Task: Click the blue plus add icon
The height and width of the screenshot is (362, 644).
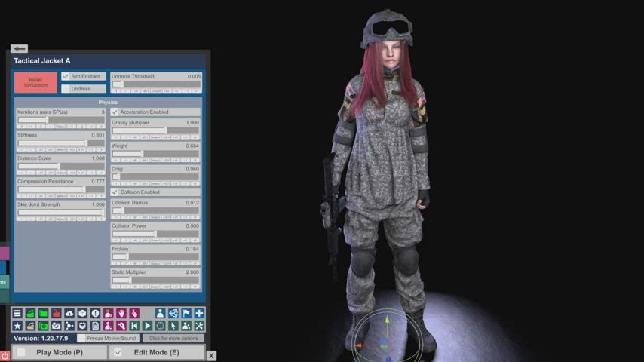Action: 199,313
